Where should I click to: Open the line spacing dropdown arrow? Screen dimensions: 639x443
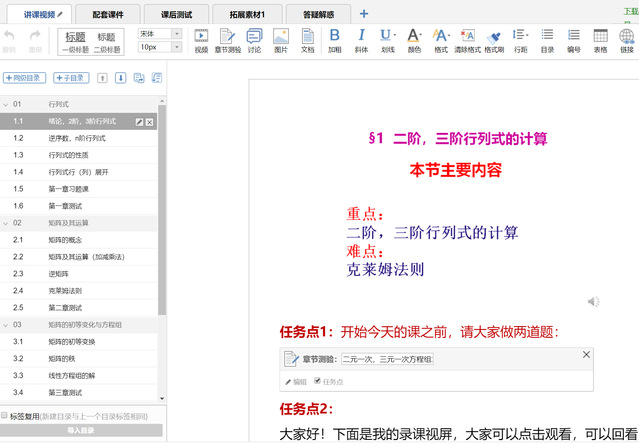527,35
